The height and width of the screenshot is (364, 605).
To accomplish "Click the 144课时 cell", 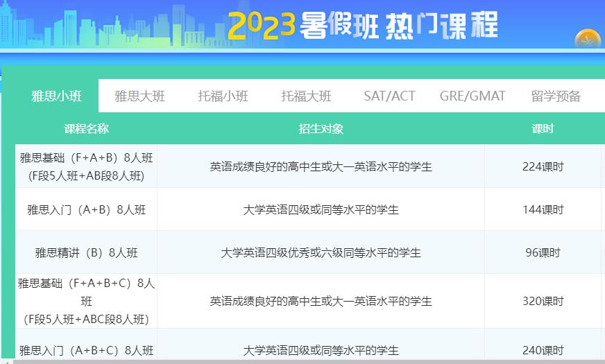I will [x=543, y=209].
